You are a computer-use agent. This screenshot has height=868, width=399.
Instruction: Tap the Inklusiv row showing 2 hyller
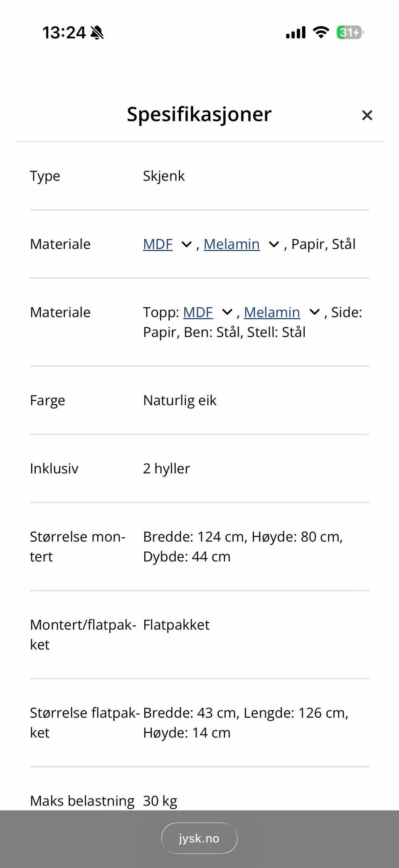click(166, 468)
